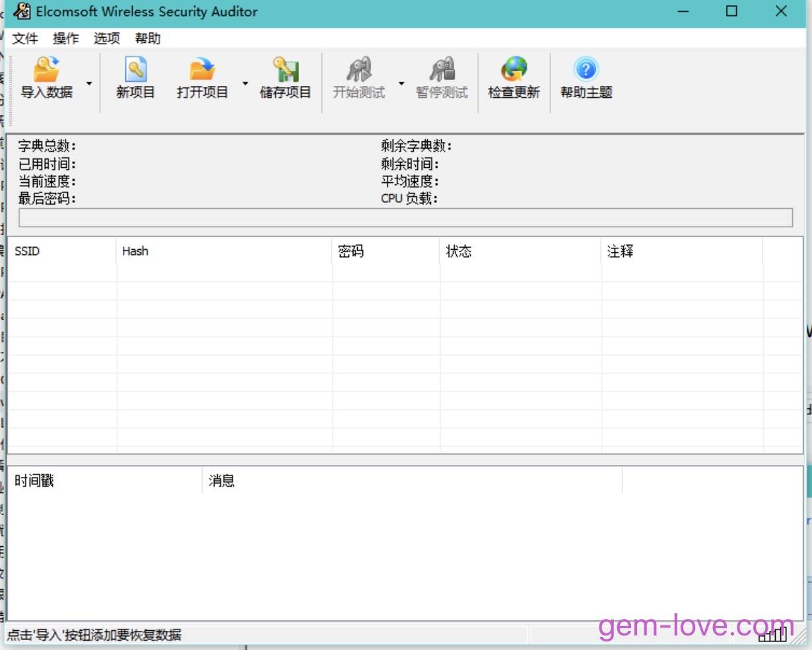812x650 pixels.
Task: Open the 操作 menu
Action: (x=66, y=38)
